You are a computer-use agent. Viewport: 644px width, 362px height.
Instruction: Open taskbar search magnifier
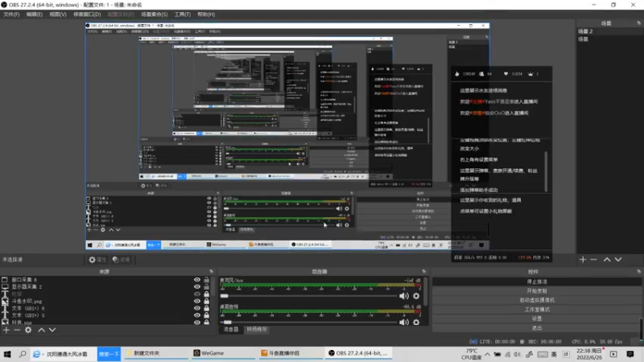coord(23,353)
